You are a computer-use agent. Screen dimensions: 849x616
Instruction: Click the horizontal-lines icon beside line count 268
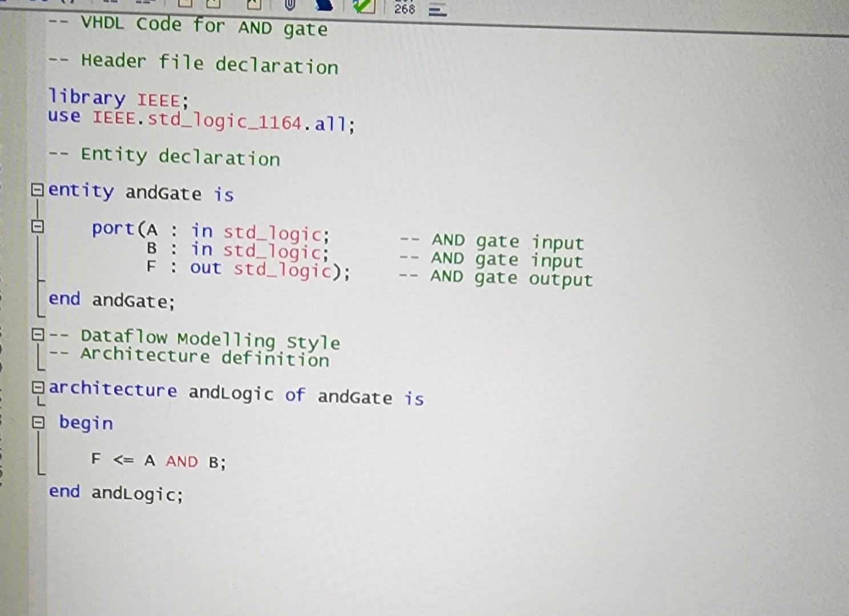pos(437,9)
